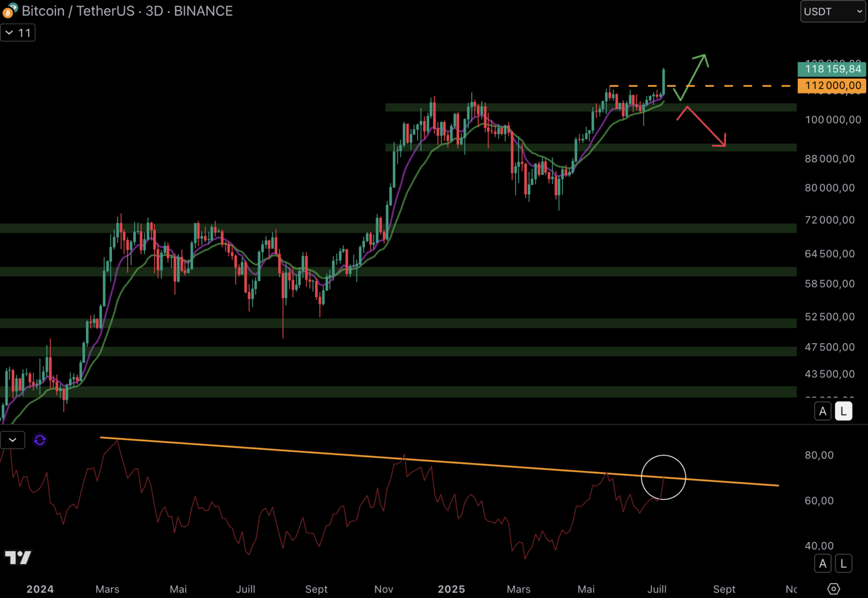Toggle log scale L on indicator pane
The image size is (868, 598).
843,564
